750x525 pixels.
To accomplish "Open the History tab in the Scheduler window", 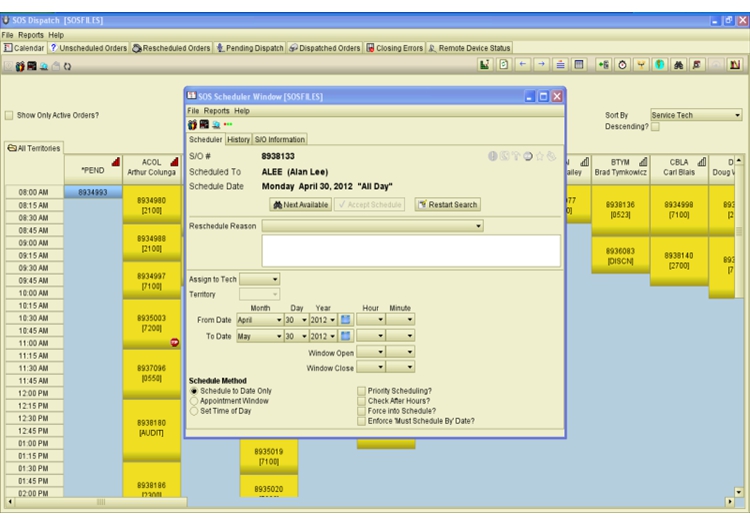I will point(238,139).
